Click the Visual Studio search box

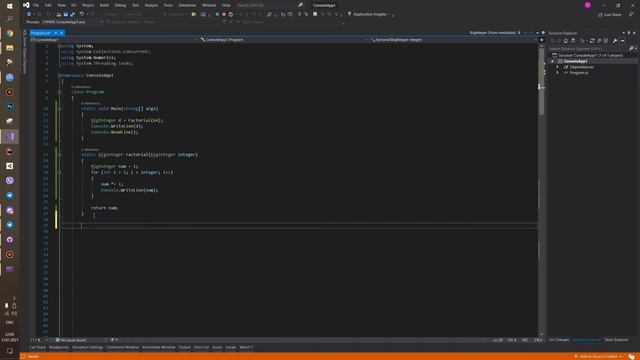coord(270,5)
